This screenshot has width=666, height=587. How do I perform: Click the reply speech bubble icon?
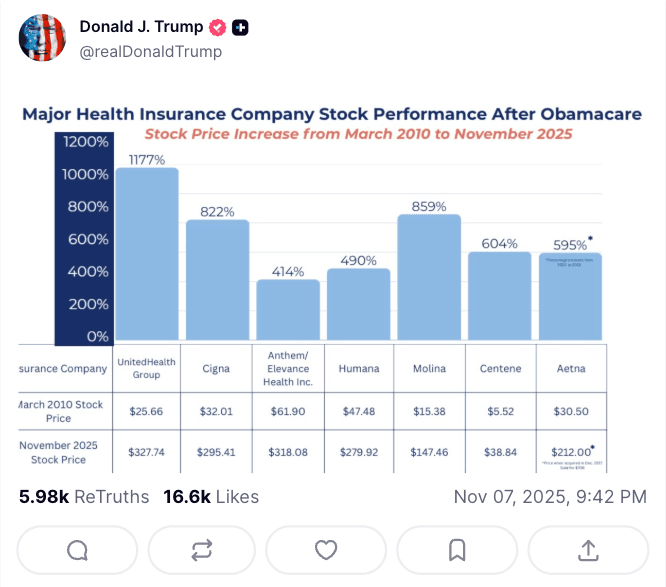pos(77,550)
